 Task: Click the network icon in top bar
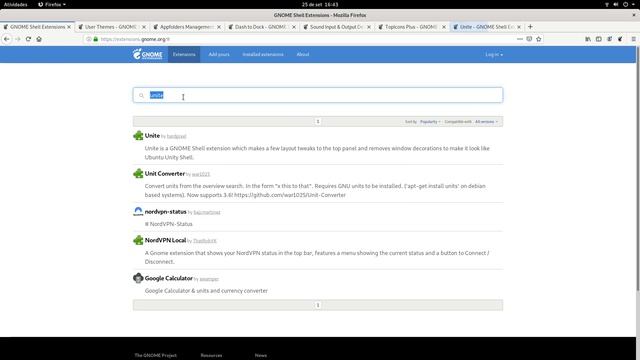607,4
